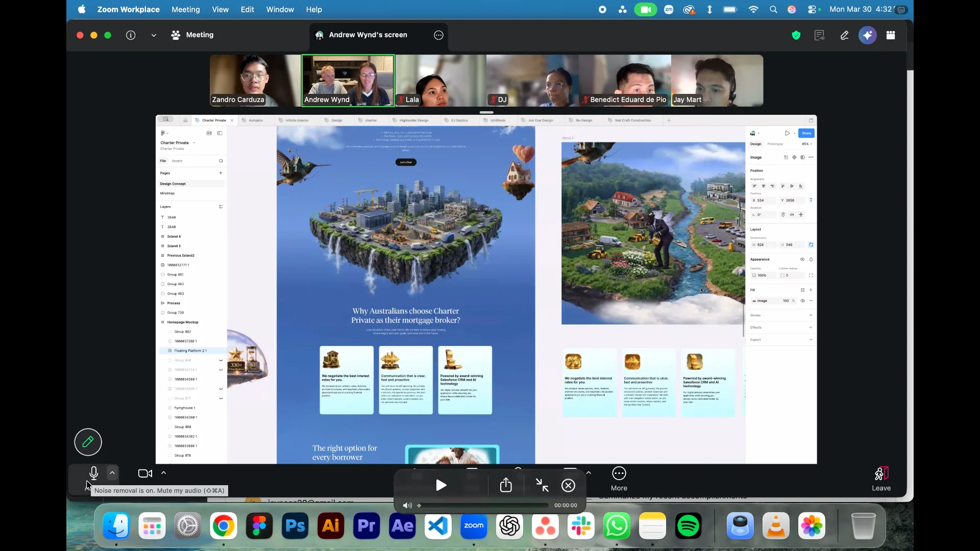Add a stroke using the Stroke plus
Image resolution: width=980 pixels, height=551 pixels.
pyautogui.click(x=811, y=315)
